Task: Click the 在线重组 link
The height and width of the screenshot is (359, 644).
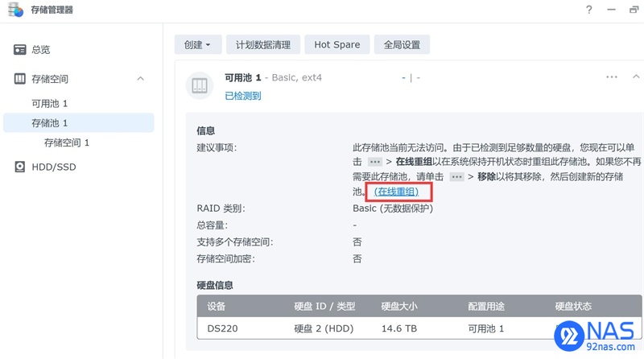Action: 396,192
